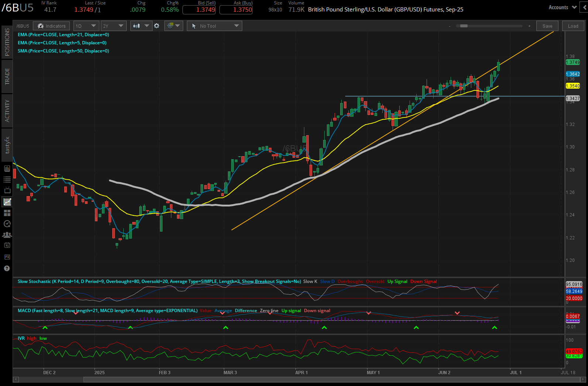Switch to the tastyfx side tab
This screenshot has width=588, height=386.
pos(7,145)
